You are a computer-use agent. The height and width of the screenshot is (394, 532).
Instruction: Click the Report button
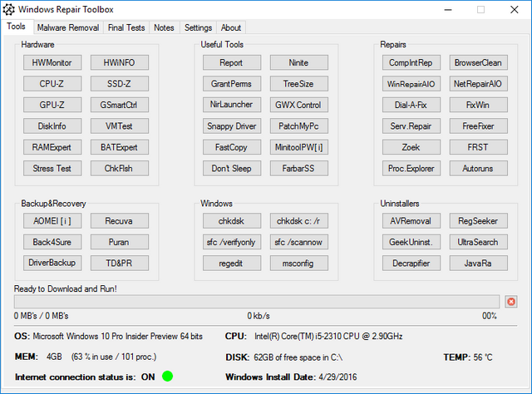232,62
